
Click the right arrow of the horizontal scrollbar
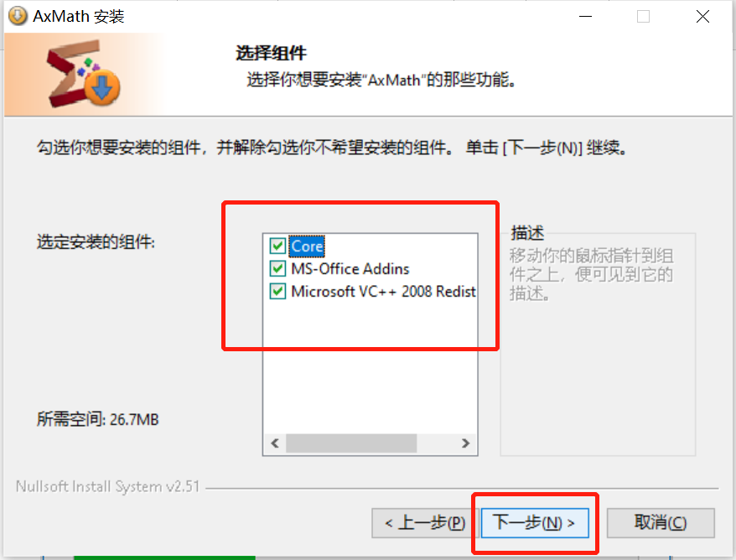click(465, 443)
